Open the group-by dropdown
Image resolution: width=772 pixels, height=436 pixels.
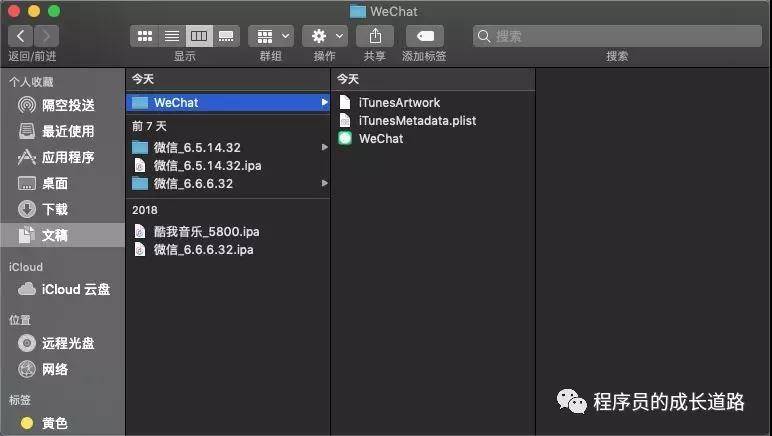coord(271,36)
